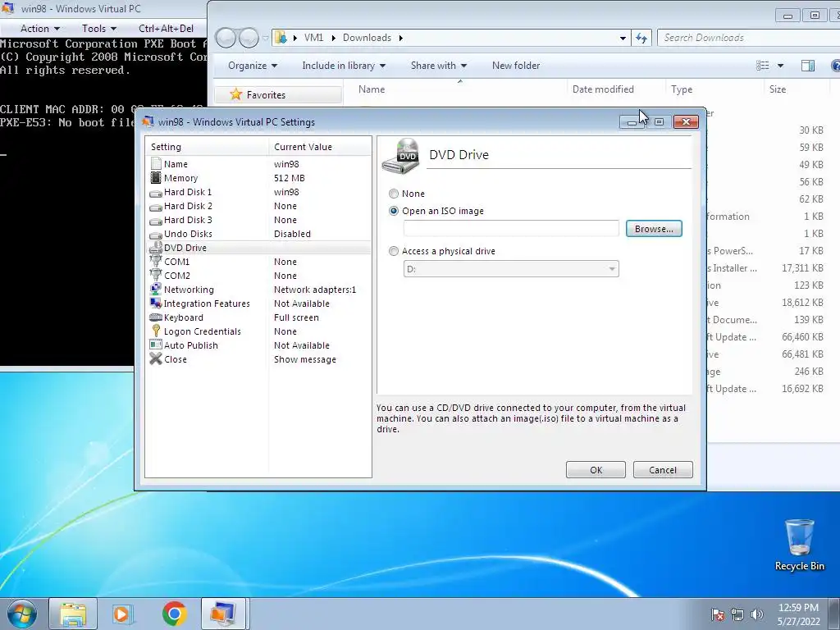The image size is (840, 630).
Task: Select the Favorites item in navigation pane
Action: tap(279, 95)
